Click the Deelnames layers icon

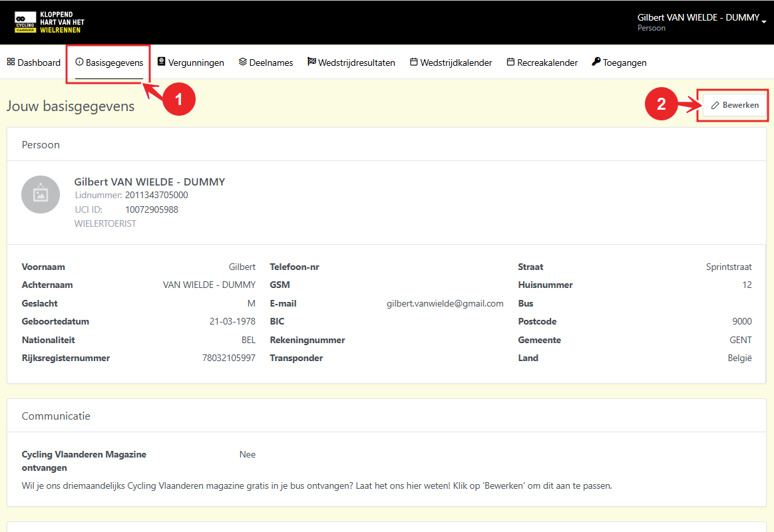pos(243,62)
